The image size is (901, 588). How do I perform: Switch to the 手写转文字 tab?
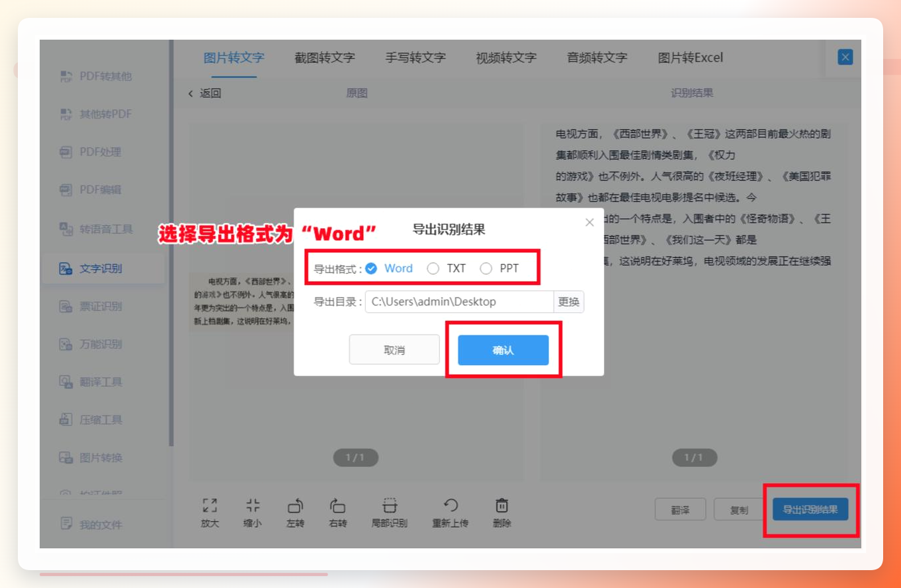click(415, 58)
